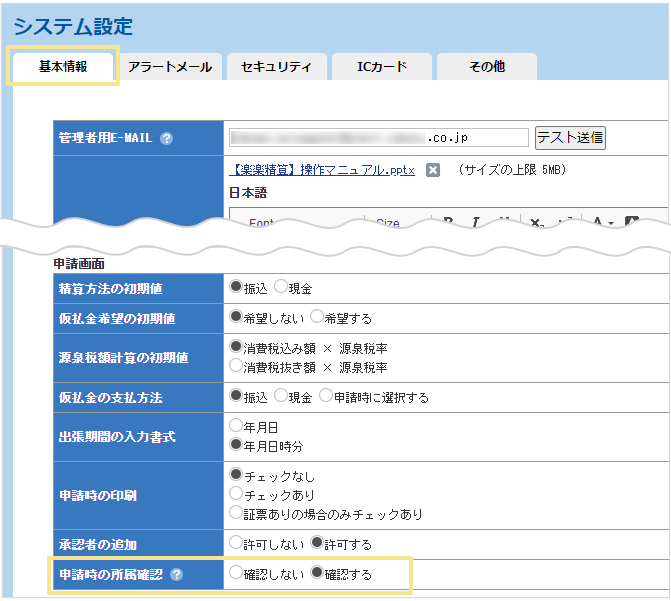Click help icon beside 申請時の所属確認
The image size is (671, 601).
[x=177, y=574]
